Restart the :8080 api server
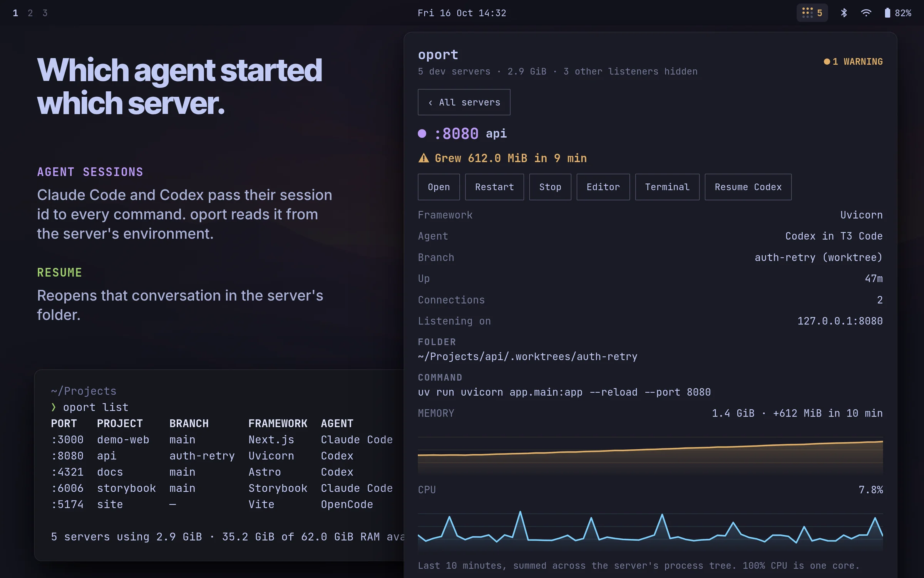Screen dimensions: 924x578 494,187
